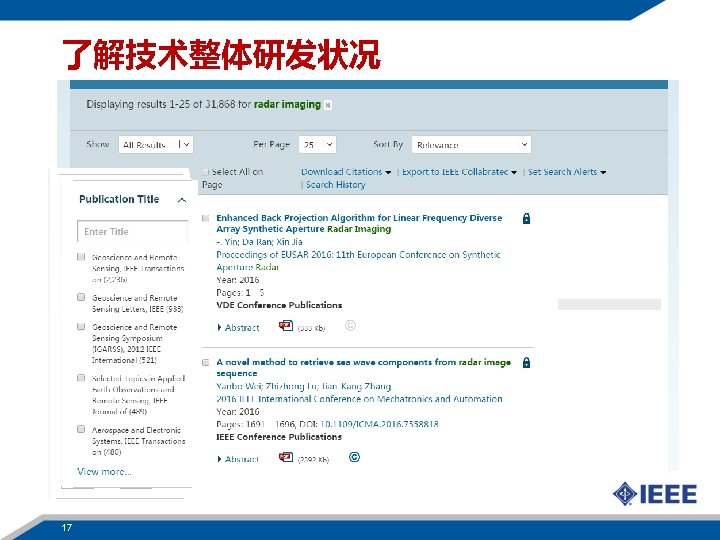
Task: Click the lock icon beside the Enhanced Back Projection paper
Action: 526,219
